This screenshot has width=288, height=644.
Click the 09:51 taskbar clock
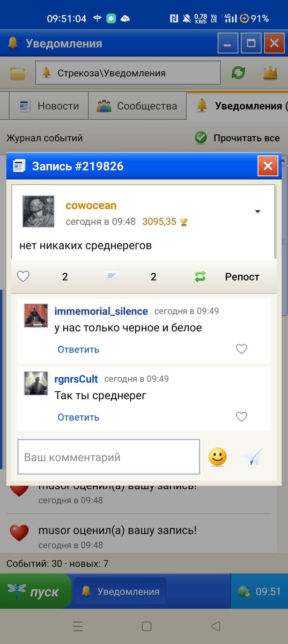[x=268, y=591]
